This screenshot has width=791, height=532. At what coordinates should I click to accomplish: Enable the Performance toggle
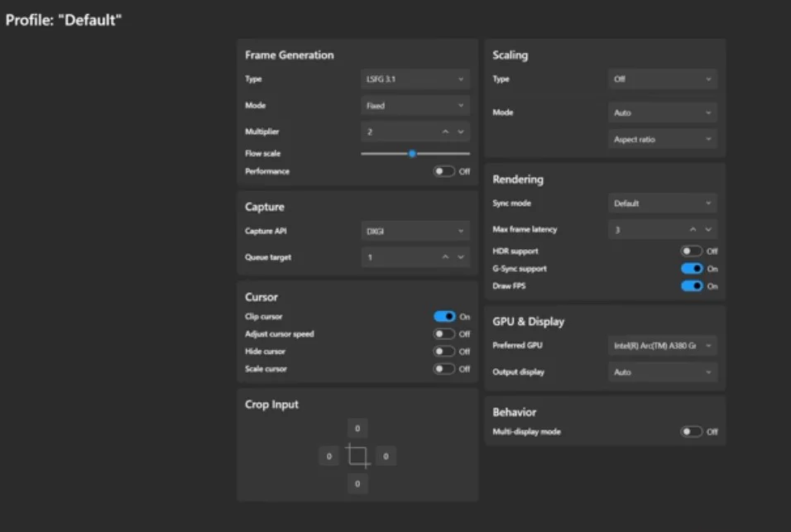click(444, 171)
